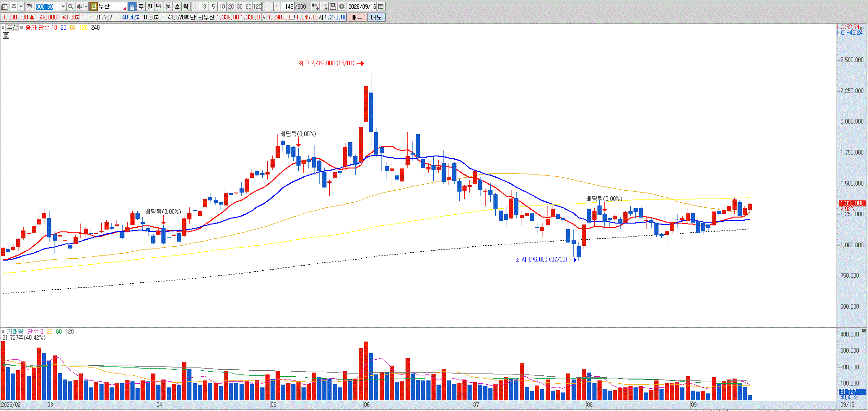Click the 두산 chart legend label
Image resolution: width=868 pixels, height=411 pixels.
point(12,27)
